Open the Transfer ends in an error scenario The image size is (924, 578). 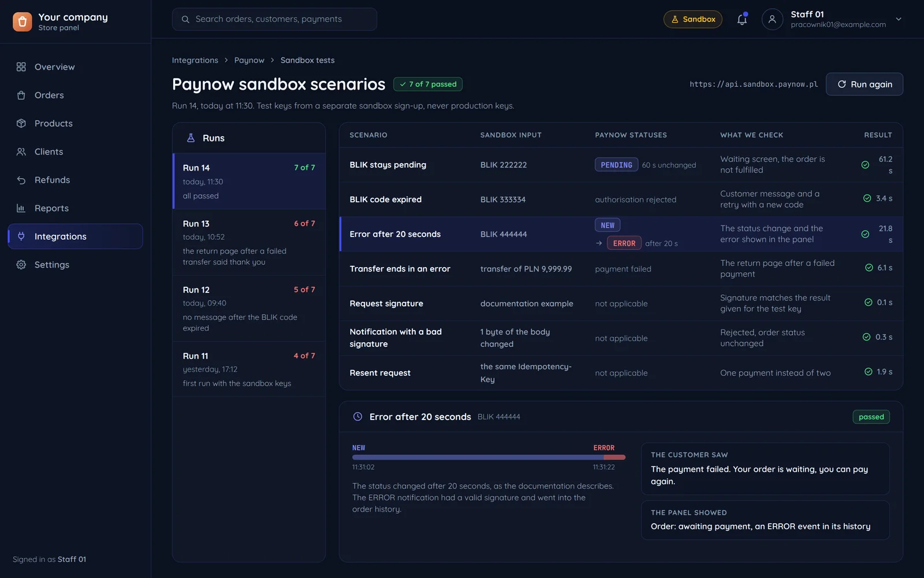(x=621, y=269)
